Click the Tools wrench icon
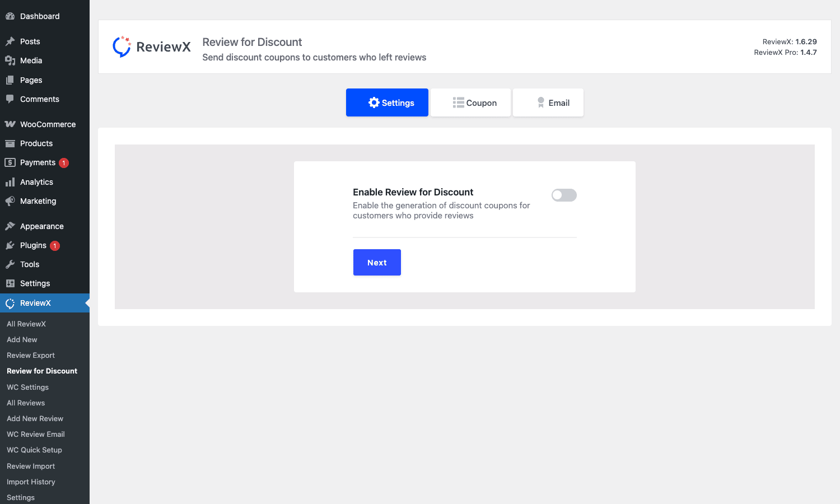The height and width of the screenshot is (504, 840). pos(10,264)
